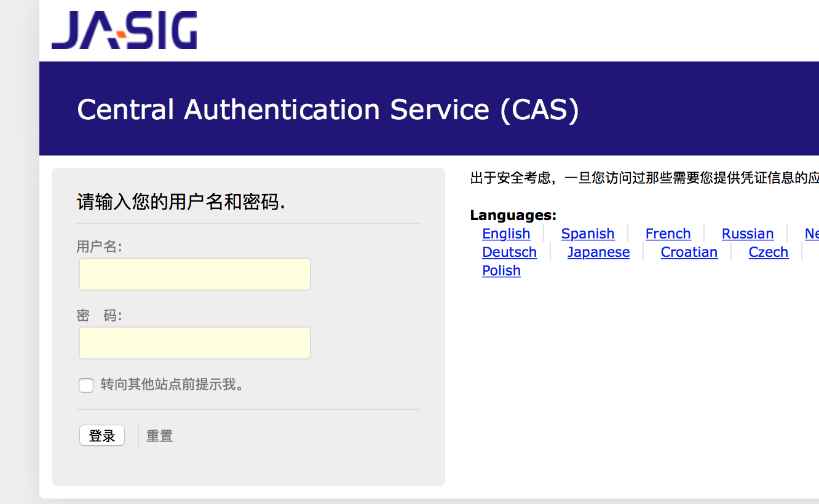
Task: Switch language to Polish
Action: 501,270
